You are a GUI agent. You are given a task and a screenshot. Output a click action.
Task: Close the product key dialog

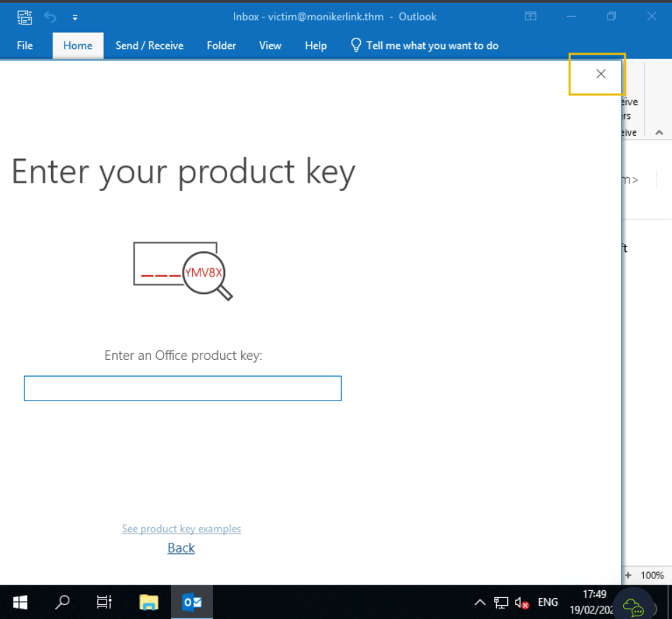601,74
